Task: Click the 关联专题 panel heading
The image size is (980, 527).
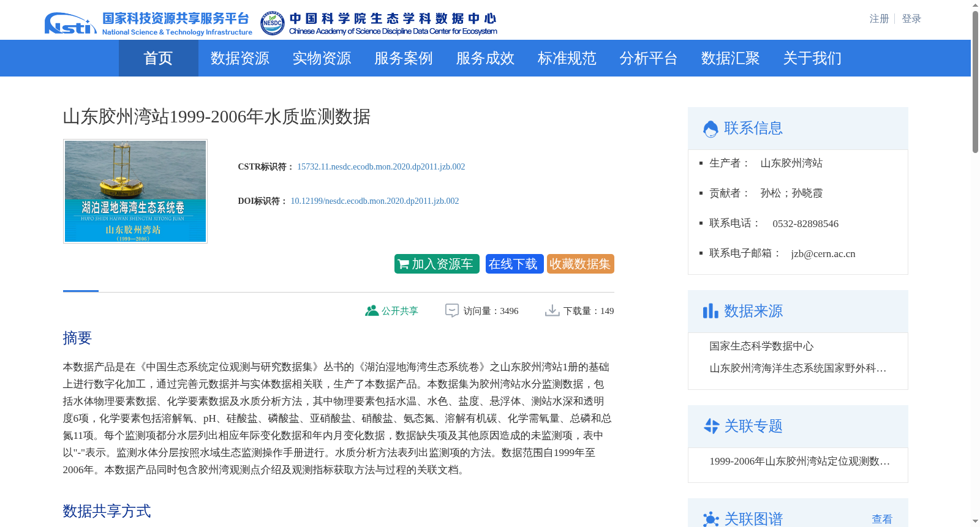Action: click(x=753, y=426)
